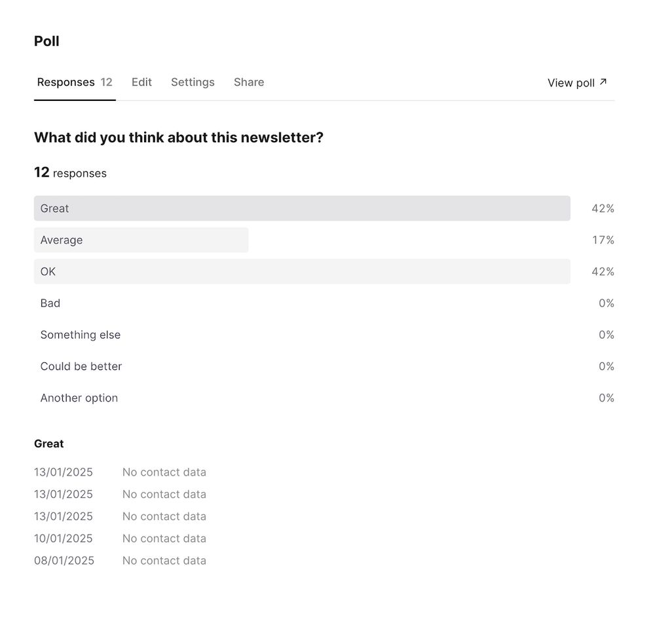Click the poll question heading

(179, 138)
